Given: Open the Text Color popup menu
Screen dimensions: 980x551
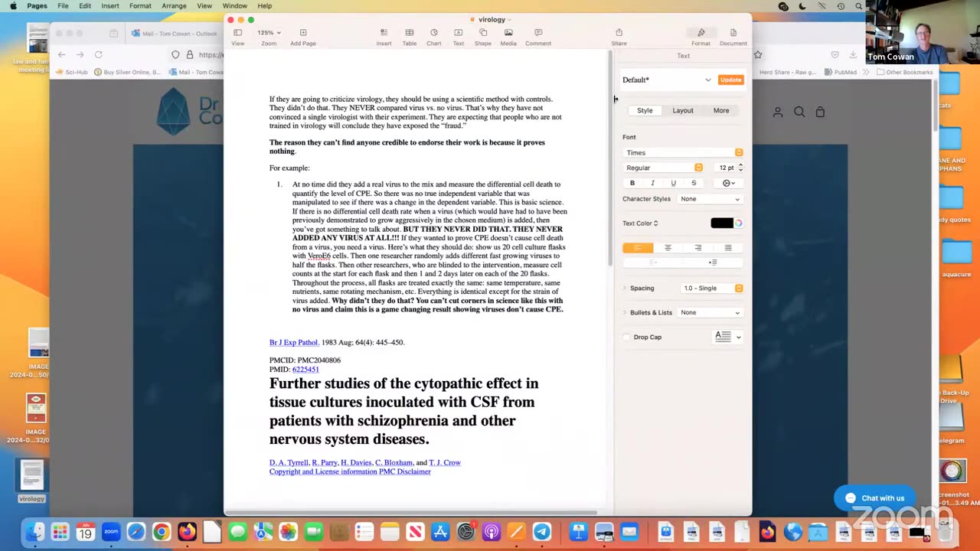Looking at the screenshot, I should (640, 223).
